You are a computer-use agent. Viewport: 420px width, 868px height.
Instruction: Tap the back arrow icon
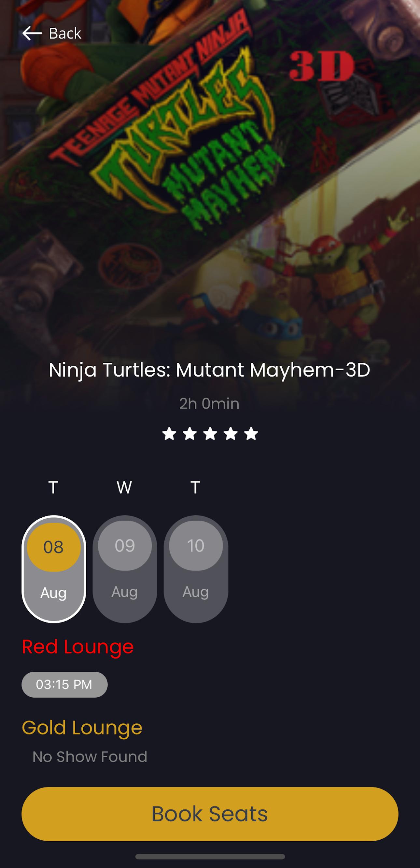[32, 33]
